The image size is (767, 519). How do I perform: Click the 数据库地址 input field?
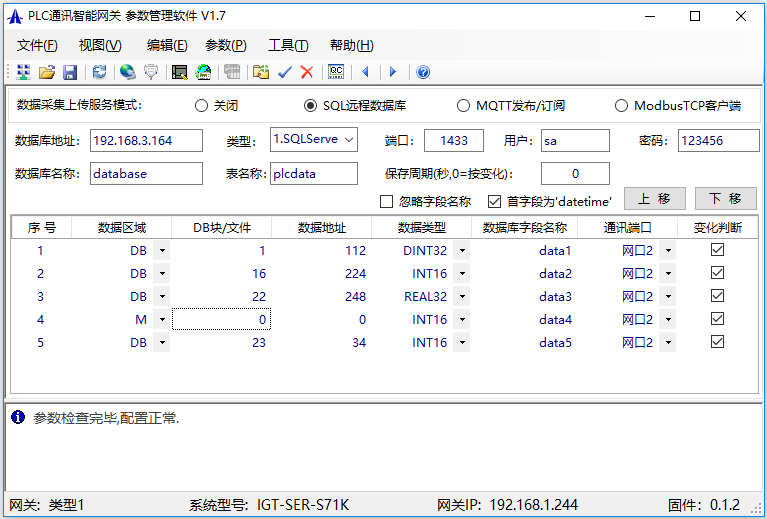point(146,141)
